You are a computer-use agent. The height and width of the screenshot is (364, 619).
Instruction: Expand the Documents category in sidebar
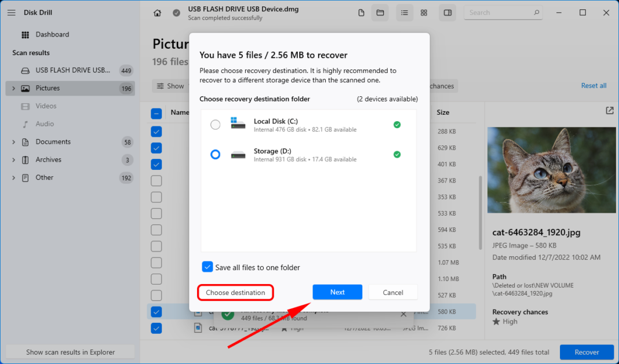13,142
